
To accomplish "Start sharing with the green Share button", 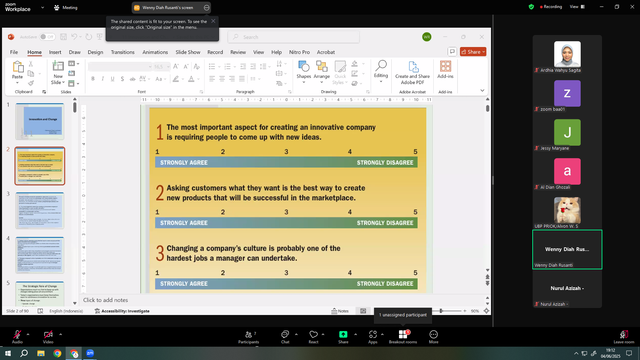I will click(x=343, y=337).
